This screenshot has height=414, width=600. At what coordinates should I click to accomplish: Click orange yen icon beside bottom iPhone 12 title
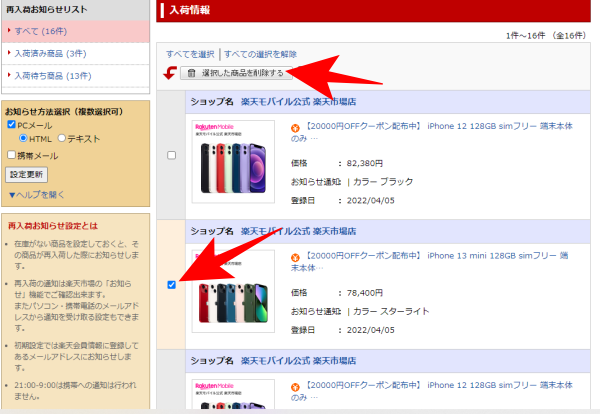tap(295, 387)
